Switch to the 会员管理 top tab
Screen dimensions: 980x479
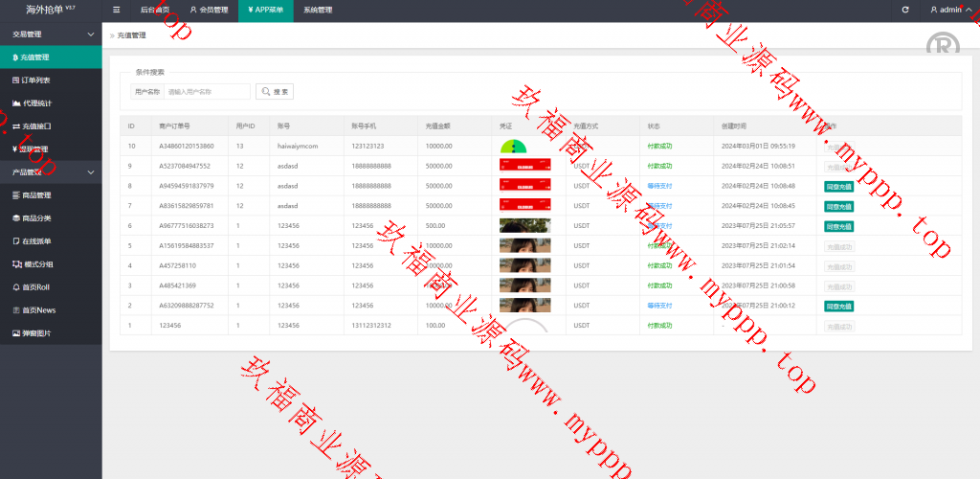coord(209,10)
